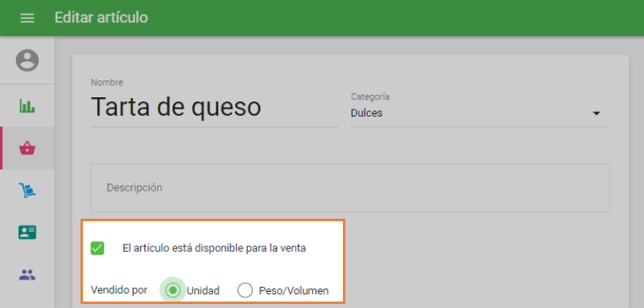Click the 'Vendido por' label
Image resolution: width=644 pixels, height=308 pixels.
[119, 290]
